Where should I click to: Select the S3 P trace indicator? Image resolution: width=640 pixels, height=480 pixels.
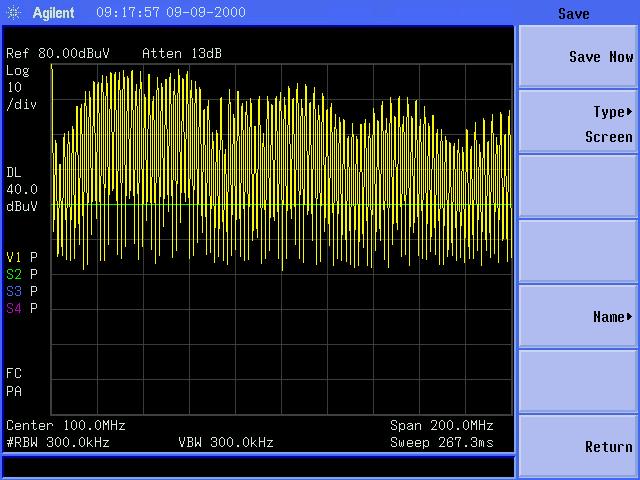point(22,291)
